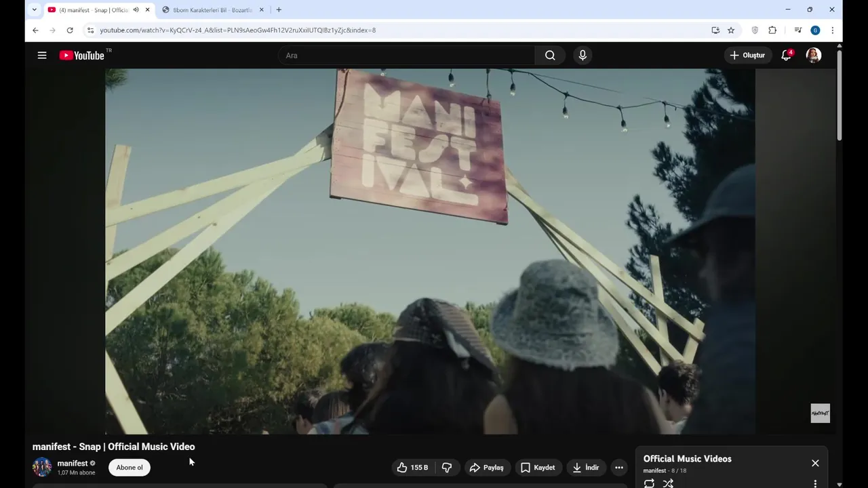Viewport: 868px width, 488px height.
Task: Open Chrome profile G avatar
Action: (815, 30)
